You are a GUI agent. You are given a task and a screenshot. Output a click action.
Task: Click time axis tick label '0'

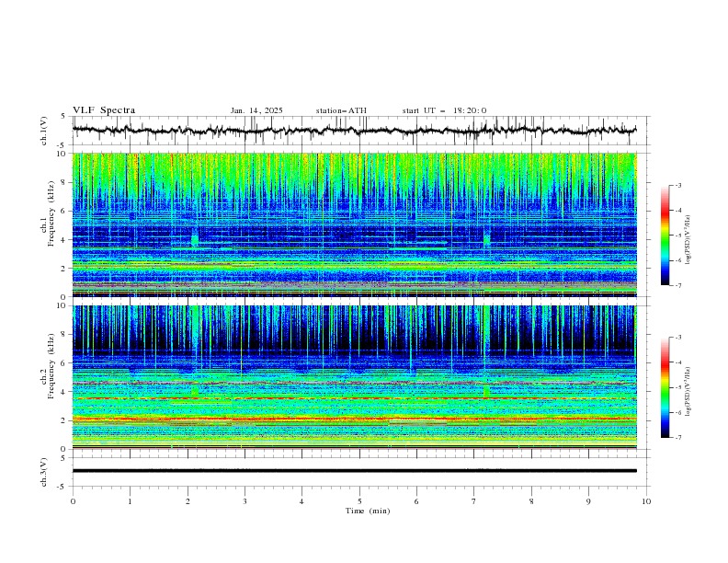[x=73, y=501]
